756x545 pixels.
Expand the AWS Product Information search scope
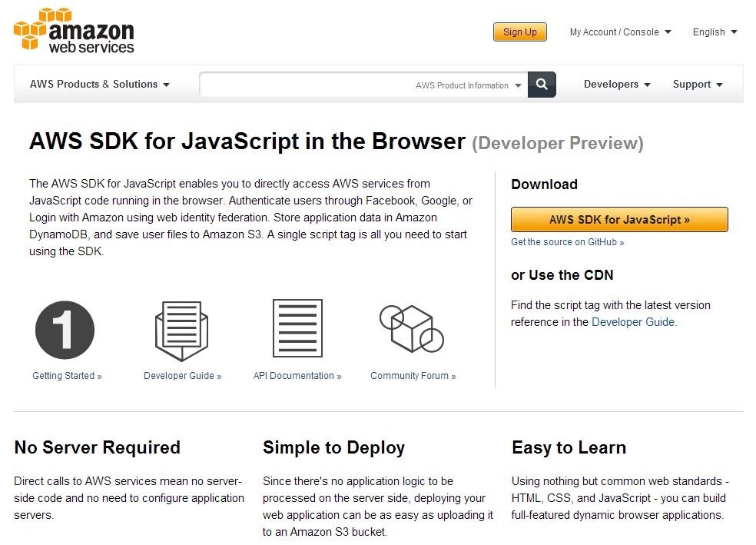click(468, 85)
